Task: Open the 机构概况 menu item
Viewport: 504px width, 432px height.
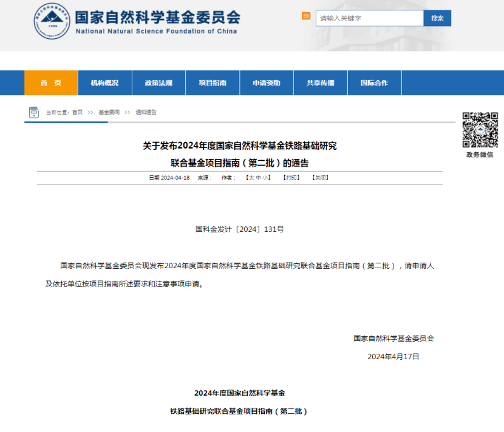Action: [104, 83]
